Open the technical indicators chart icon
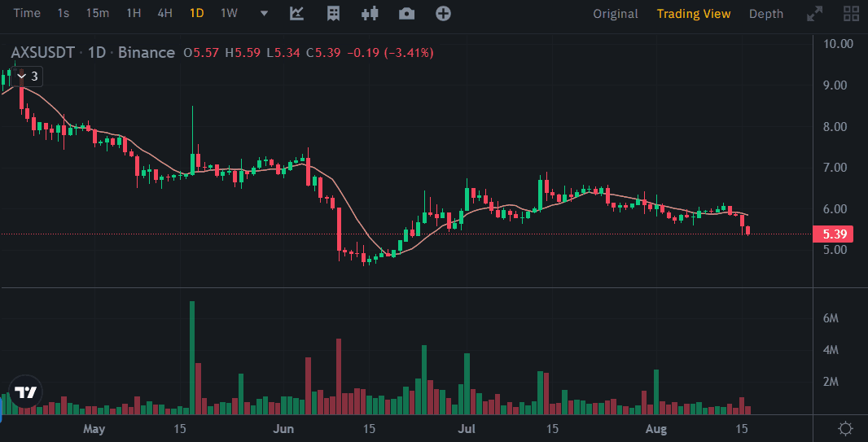The image size is (868, 442). click(297, 13)
